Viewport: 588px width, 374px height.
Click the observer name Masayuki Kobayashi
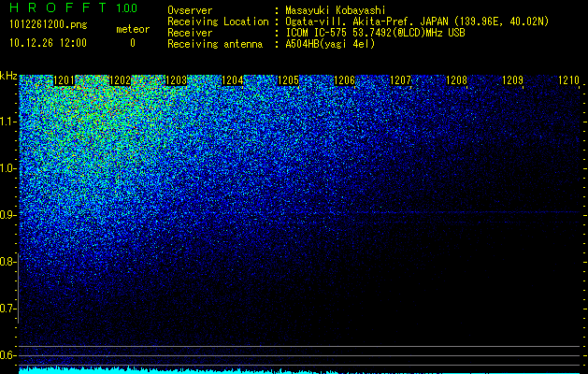(336, 10)
